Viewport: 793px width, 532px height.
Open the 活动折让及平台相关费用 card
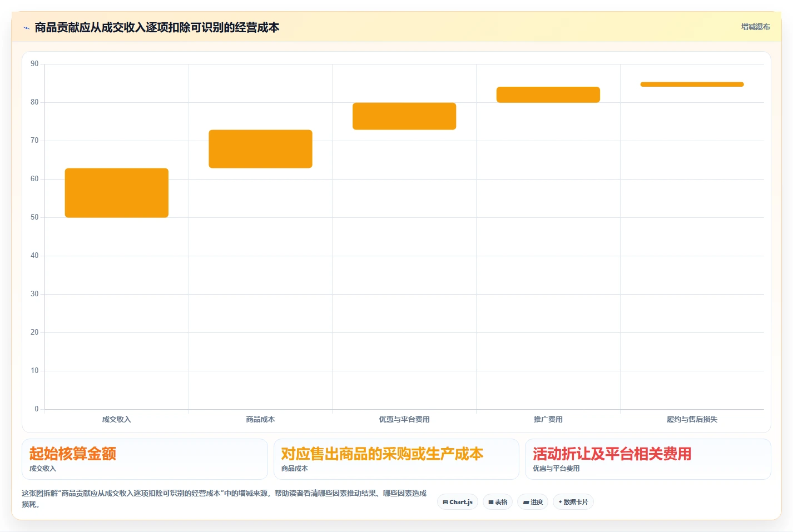[648, 459]
